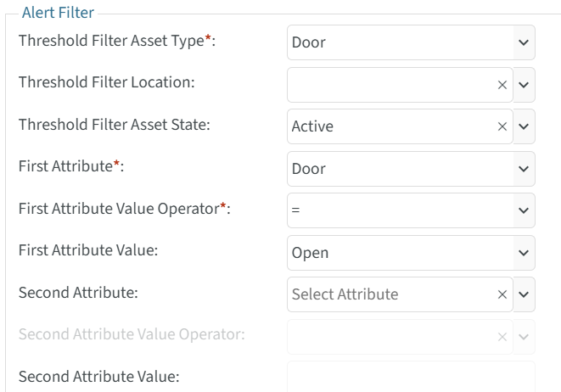Clear the Threshold Filter Location value

(502, 85)
